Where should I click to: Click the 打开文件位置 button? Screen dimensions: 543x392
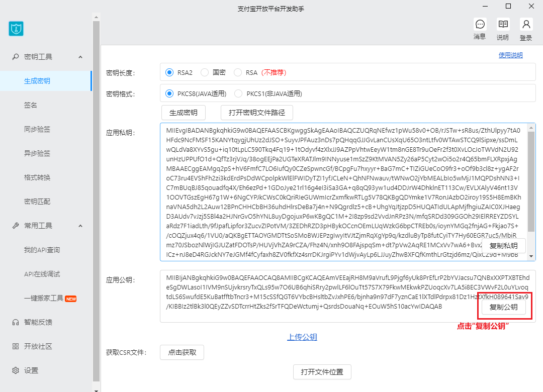click(322, 372)
